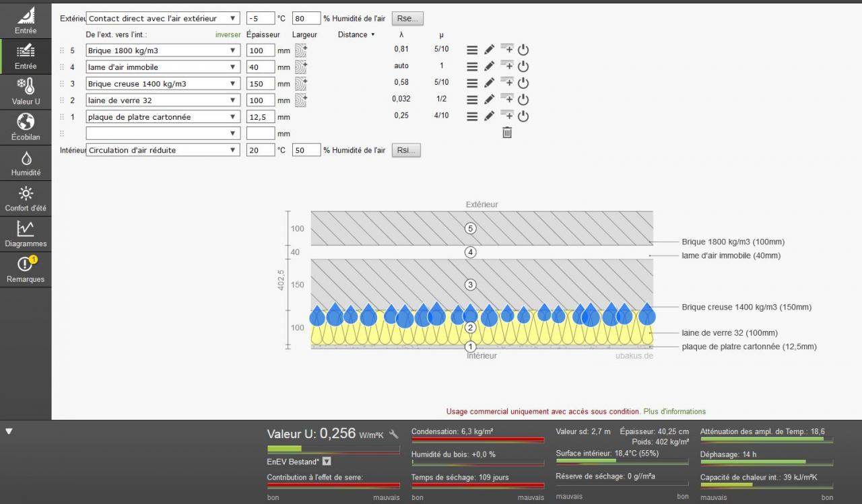The width and height of the screenshot is (862, 504).
Task: Click the green inverser link
Action: pyautogui.click(x=228, y=34)
